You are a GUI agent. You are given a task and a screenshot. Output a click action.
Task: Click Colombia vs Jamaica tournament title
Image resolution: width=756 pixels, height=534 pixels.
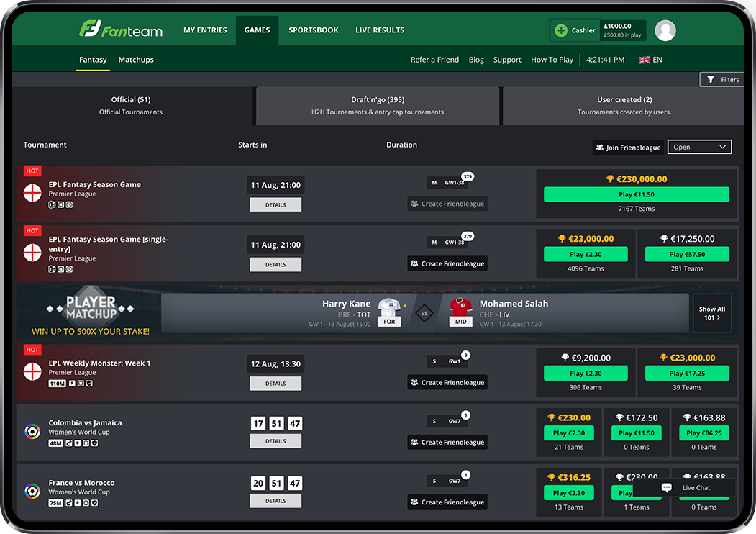[85, 422]
